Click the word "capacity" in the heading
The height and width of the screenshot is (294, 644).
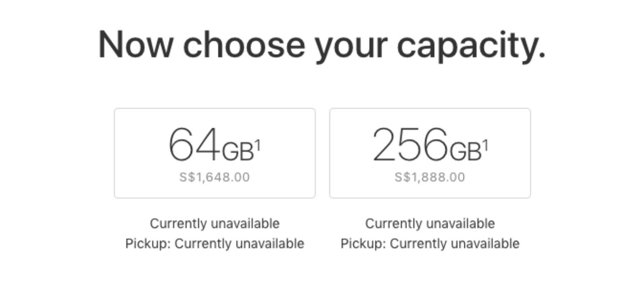470,46
